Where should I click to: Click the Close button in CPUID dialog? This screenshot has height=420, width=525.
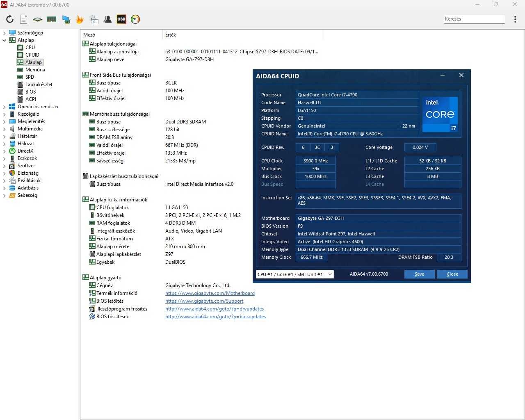452,274
